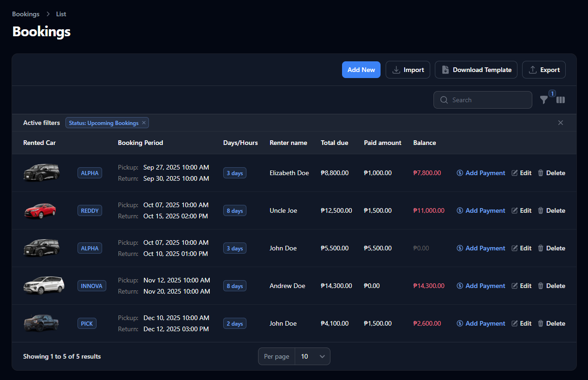
Task: Click the red REDDY car thumbnail
Action: click(41, 210)
